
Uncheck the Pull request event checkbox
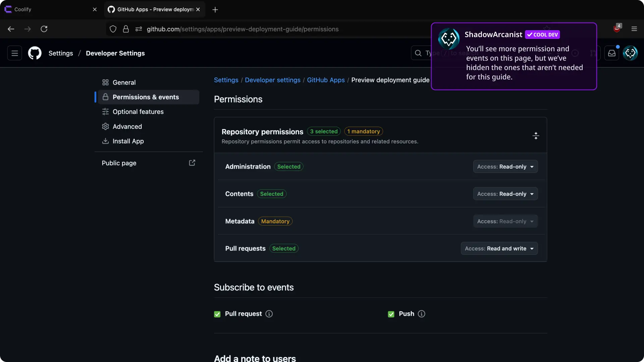217,314
